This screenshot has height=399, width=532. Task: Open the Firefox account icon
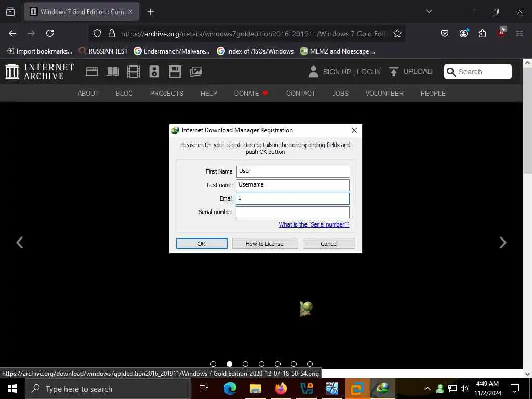click(463, 33)
